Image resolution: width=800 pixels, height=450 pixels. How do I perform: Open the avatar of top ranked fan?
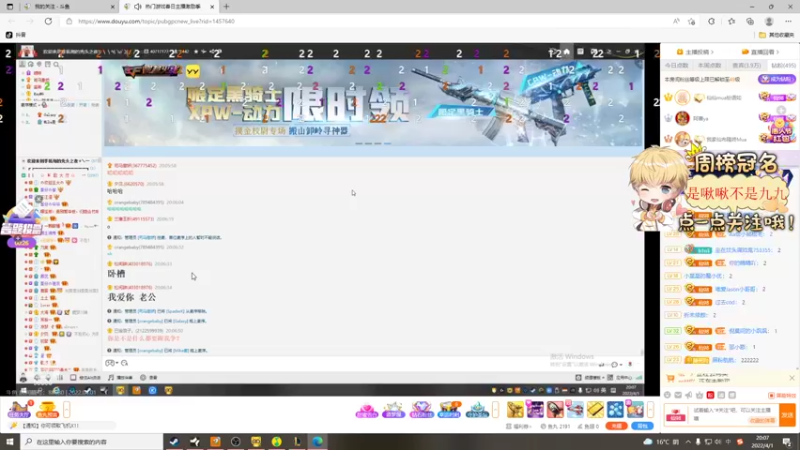(x=682, y=97)
